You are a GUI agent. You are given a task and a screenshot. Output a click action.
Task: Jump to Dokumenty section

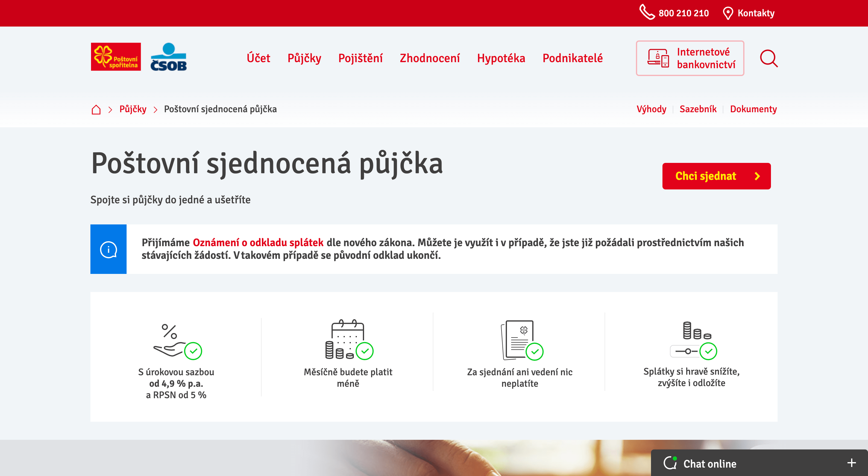pos(753,109)
